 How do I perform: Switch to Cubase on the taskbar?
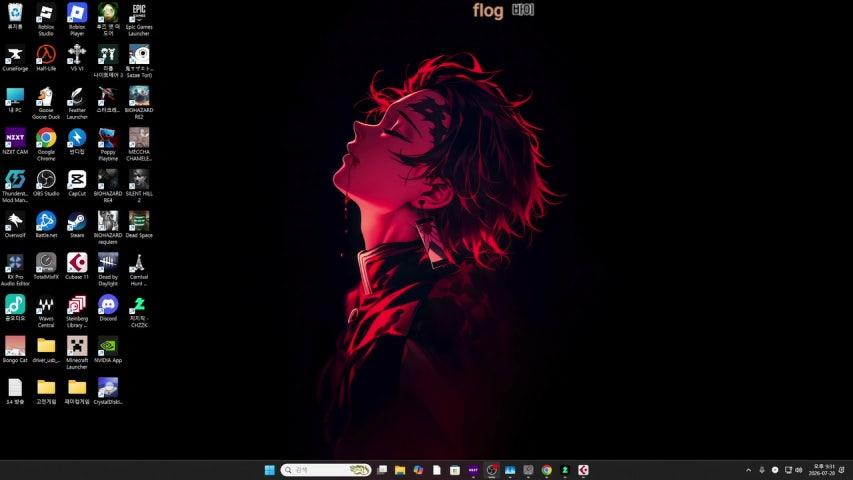(583, 470)
